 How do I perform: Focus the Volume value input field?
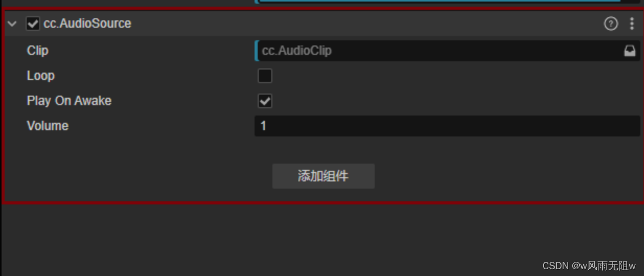(x=447, y=126)
